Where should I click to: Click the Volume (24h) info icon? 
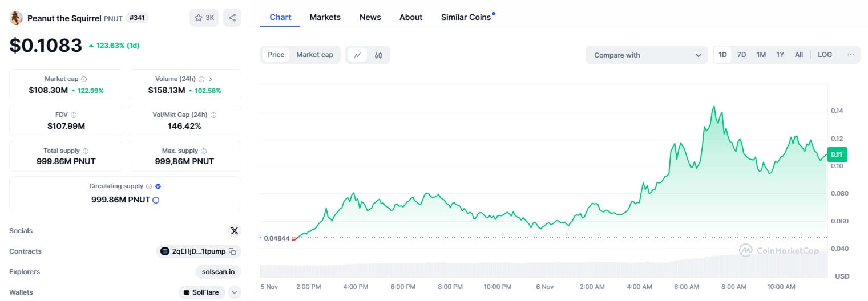click(x=201, y=79)
